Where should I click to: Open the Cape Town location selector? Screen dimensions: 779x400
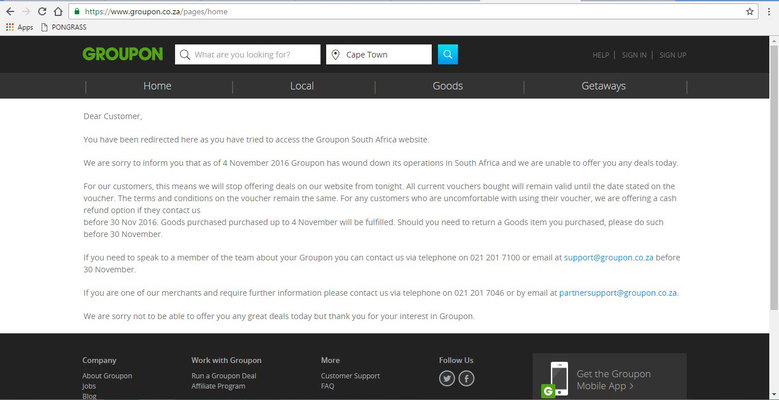pos(379,54)
